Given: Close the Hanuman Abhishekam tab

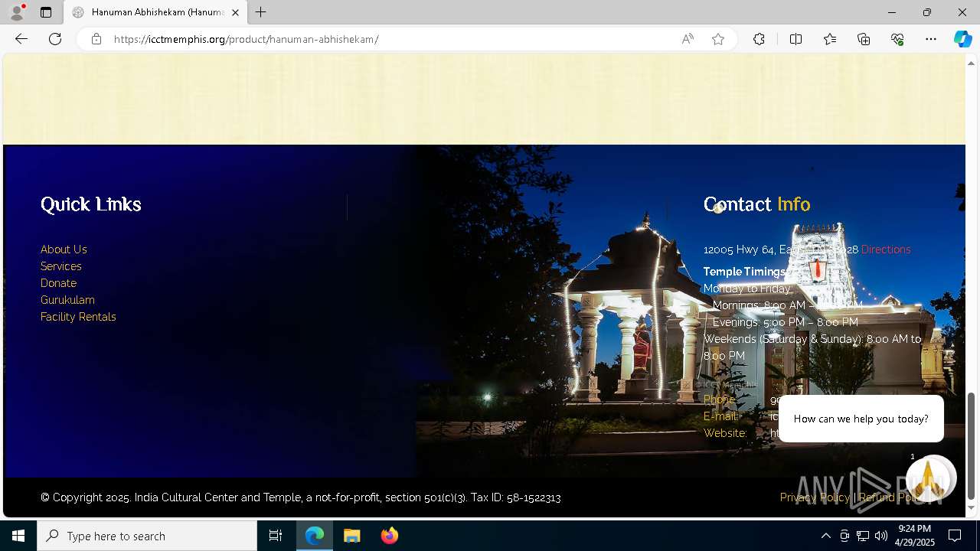Looking at the screenshot, I should click(x=235, y=12).
